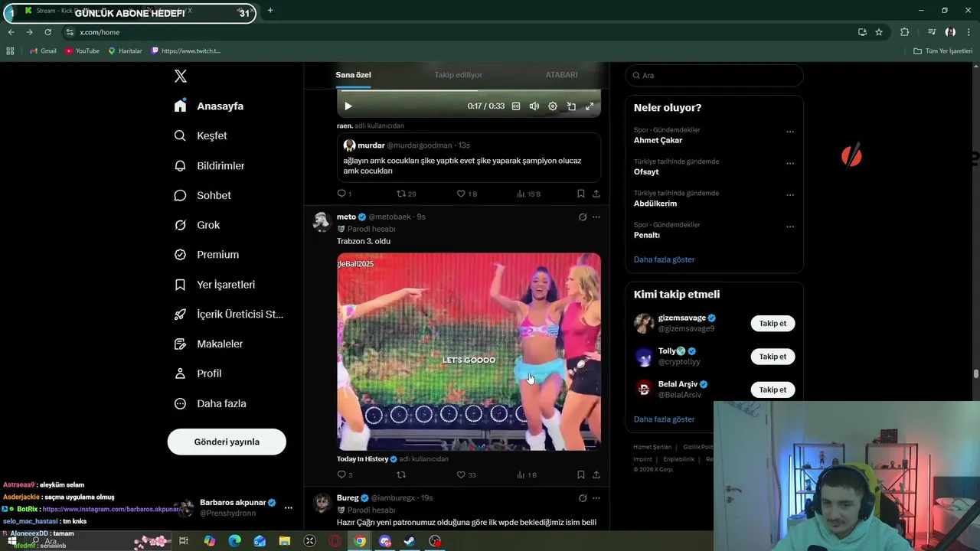
Task: Share meto's Trabzon post
Action: point(596,474)
